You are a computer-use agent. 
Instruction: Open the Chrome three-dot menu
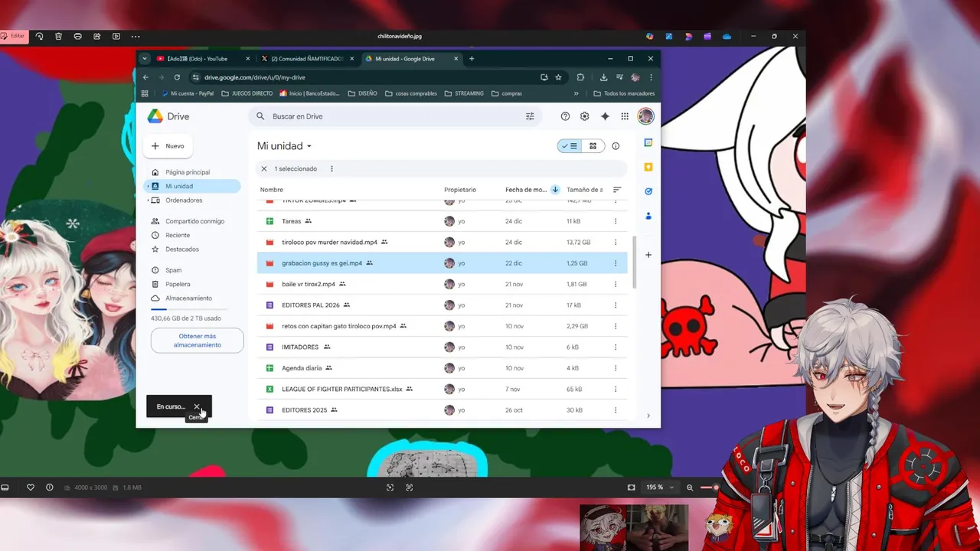point(652,77)
